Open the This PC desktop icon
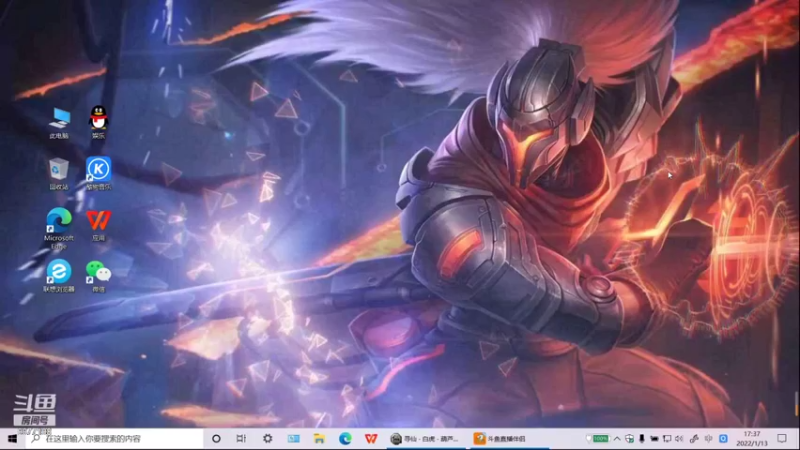The width and height of the screenshot is (800, 450). [59, 122]
